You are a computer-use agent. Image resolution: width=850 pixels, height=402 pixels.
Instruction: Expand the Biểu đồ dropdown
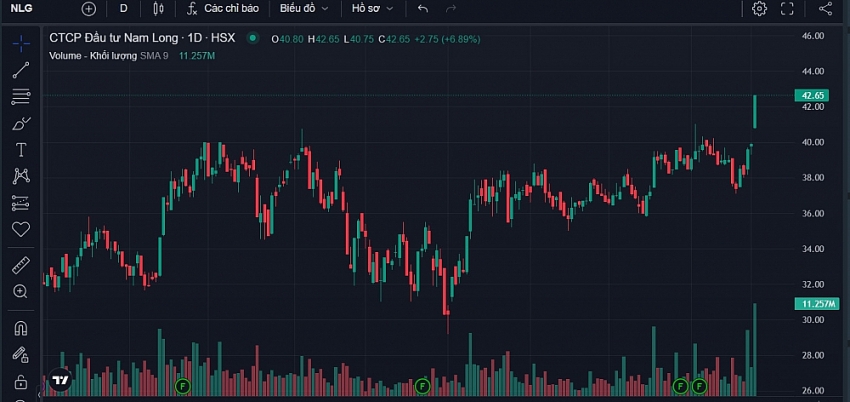click(304, 9)
